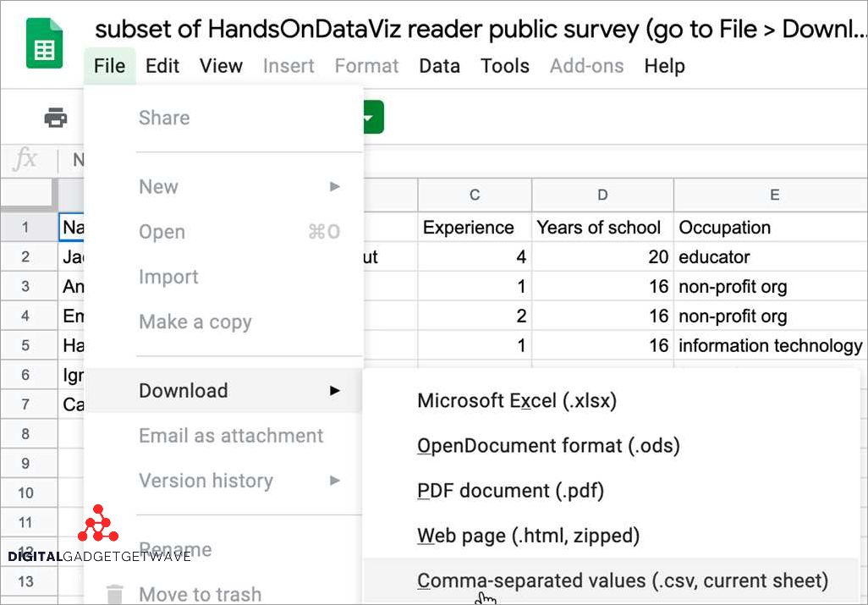This screenshot has height=605, width=868.
Task: Select PDF document (.pdf) export option
Action: coord(510,491)
